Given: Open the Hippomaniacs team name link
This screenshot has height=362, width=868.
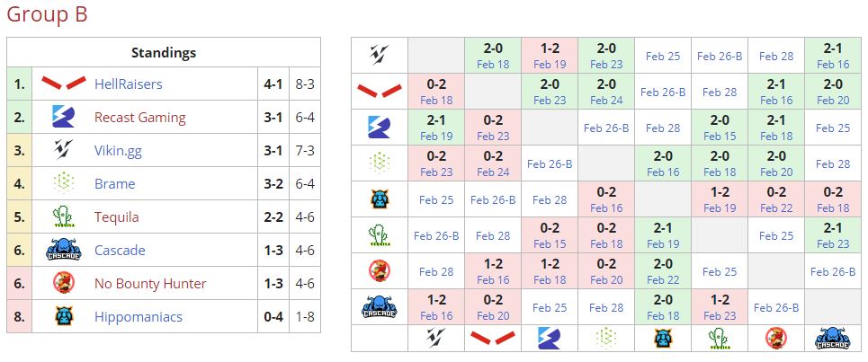Looking at the screenshot, I should tap(138, 316).
